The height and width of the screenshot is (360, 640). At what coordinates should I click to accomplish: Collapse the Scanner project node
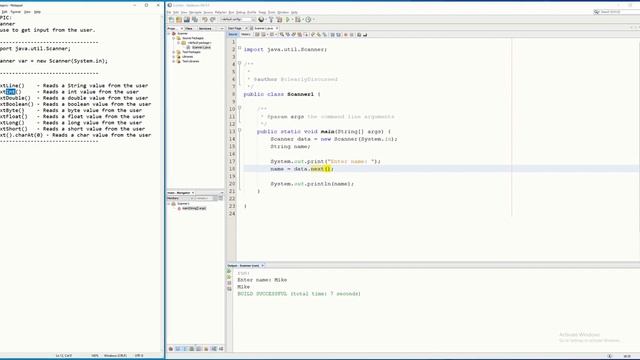pyautogui.click(x=169, y=33)
